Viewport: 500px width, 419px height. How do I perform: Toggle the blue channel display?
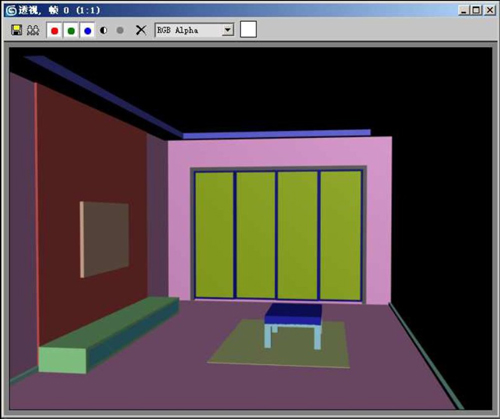click(87, 31)
